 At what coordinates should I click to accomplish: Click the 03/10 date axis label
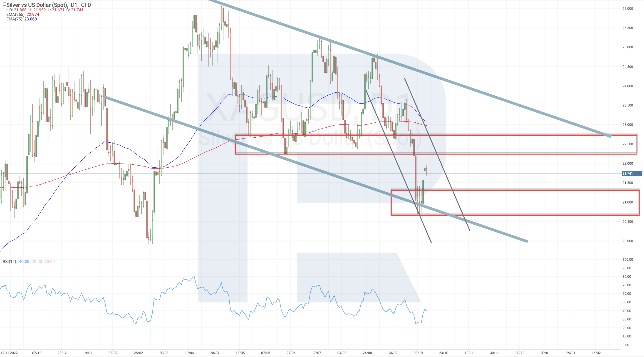[418, 353]
